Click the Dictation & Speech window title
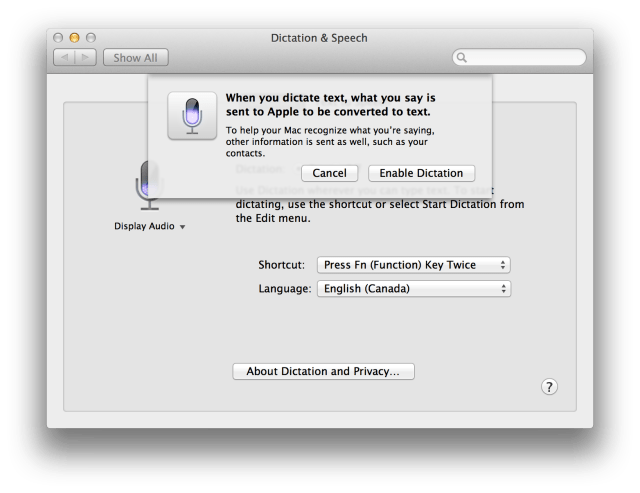This screenshot has height=493, width=640. (319, 38)
